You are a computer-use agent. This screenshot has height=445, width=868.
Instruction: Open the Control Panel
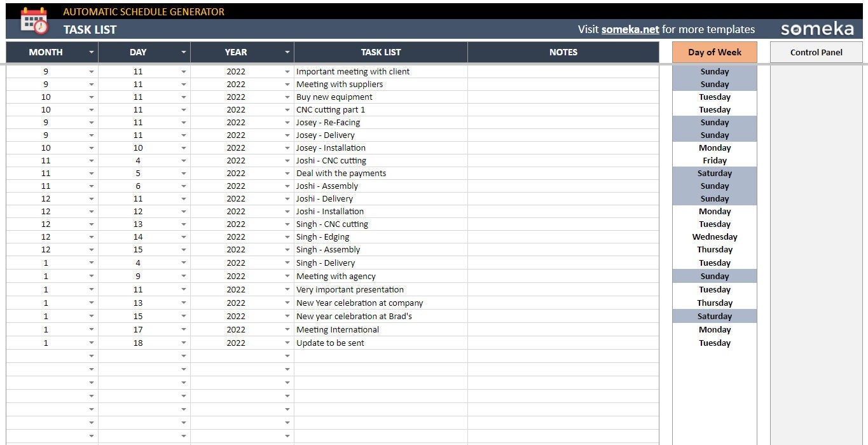click(816, 51)
